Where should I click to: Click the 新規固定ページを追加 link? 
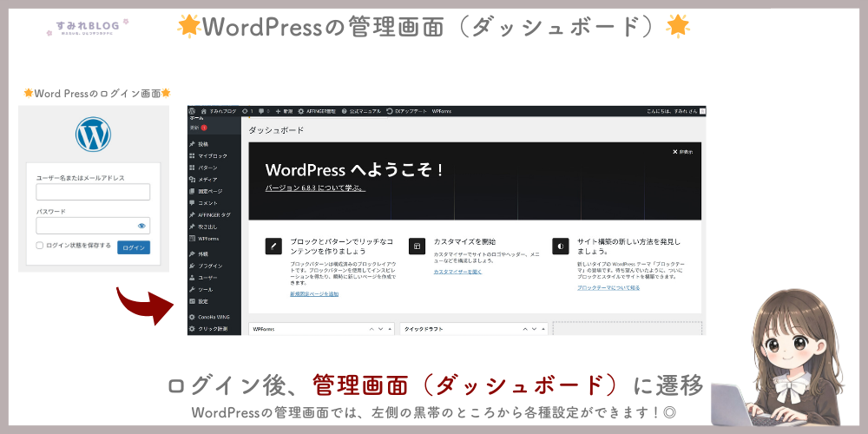314,294
